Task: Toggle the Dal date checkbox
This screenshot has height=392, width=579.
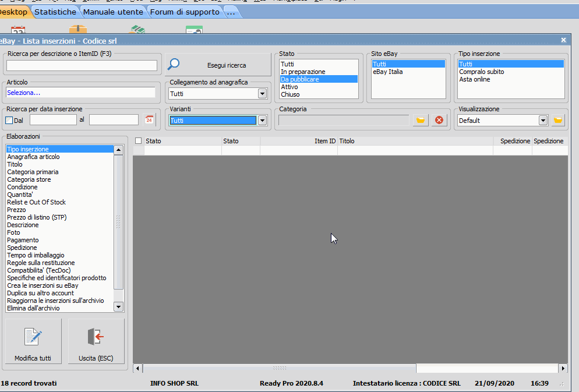Action: [x=9, y=121]
